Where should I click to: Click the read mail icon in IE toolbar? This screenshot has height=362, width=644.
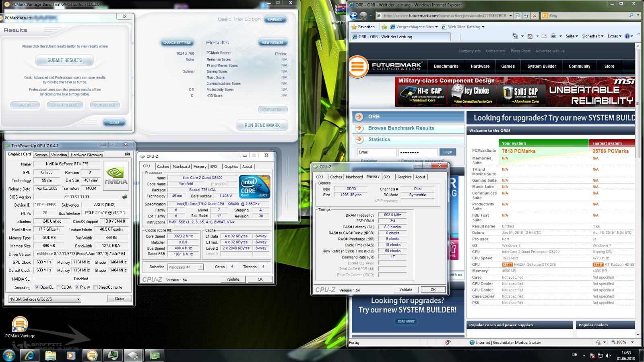click(544, 36)
